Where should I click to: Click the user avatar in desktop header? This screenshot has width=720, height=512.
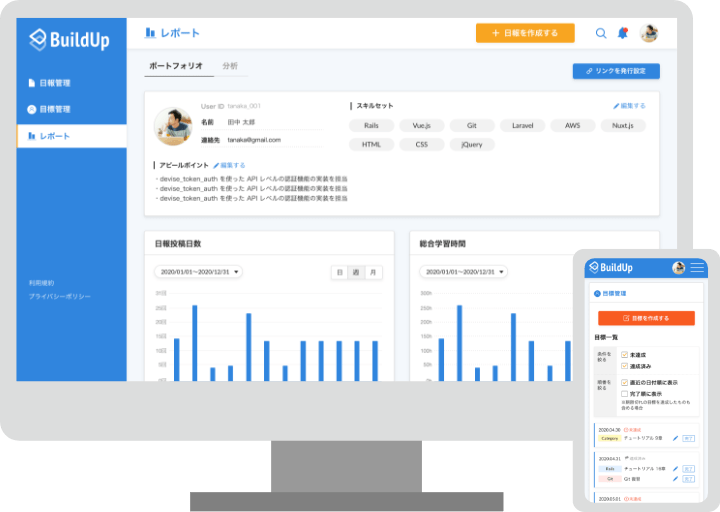648,33
